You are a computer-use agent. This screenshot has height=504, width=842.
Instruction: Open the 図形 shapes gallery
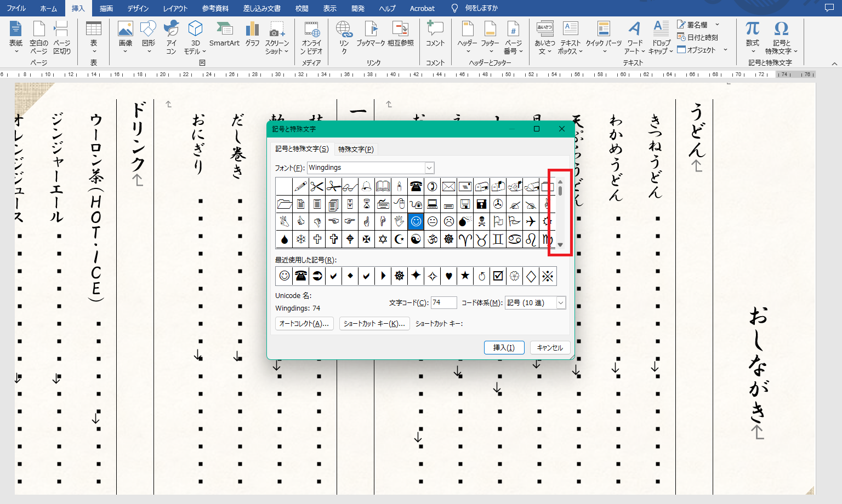coord(149,37)
